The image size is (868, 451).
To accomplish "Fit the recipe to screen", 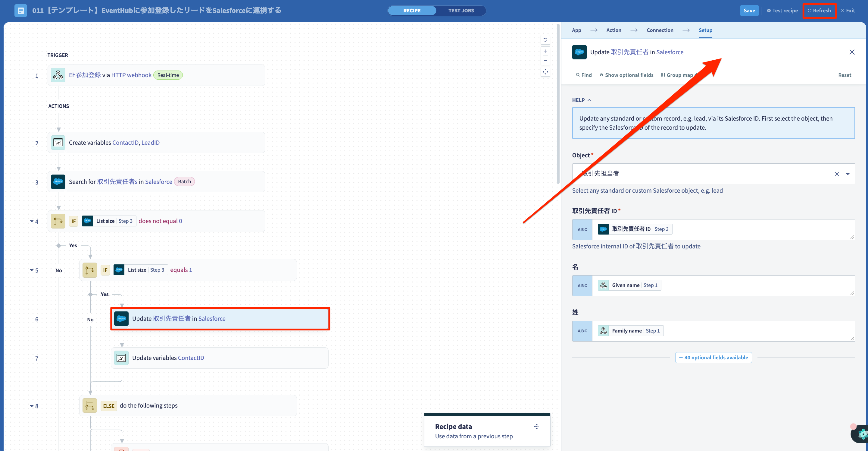I will click(545, 72).
